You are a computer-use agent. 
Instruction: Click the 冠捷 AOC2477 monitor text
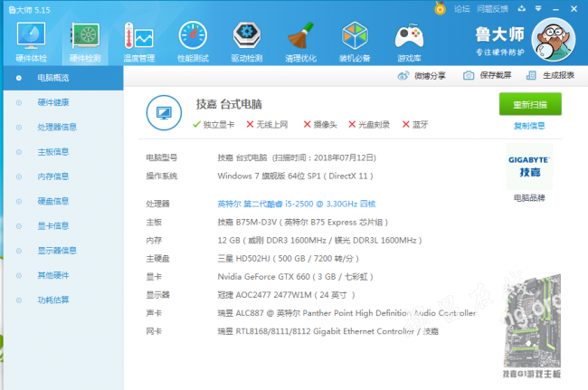pos(286,295)
